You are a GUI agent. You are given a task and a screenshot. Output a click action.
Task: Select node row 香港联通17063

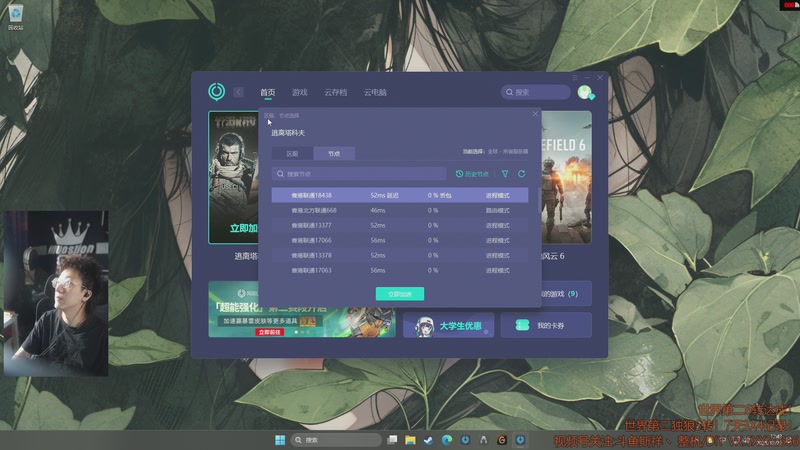click(399, 270)
